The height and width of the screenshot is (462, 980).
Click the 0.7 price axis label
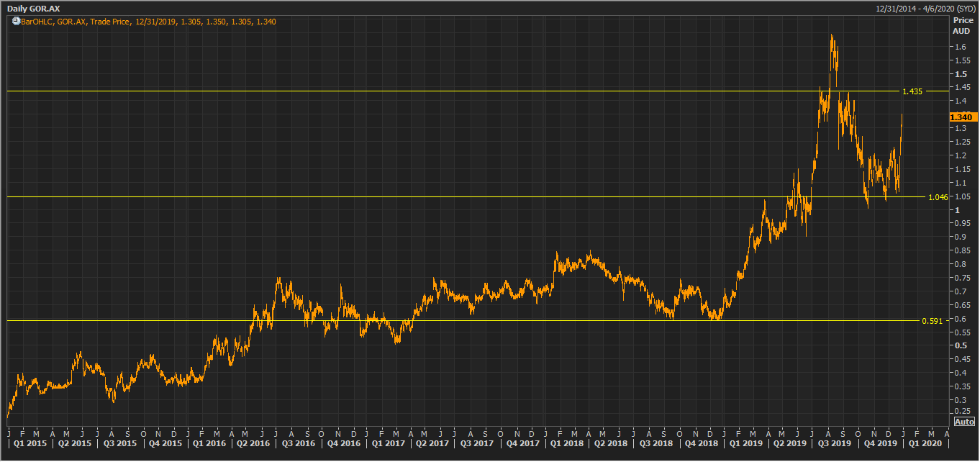coord(961,291)
